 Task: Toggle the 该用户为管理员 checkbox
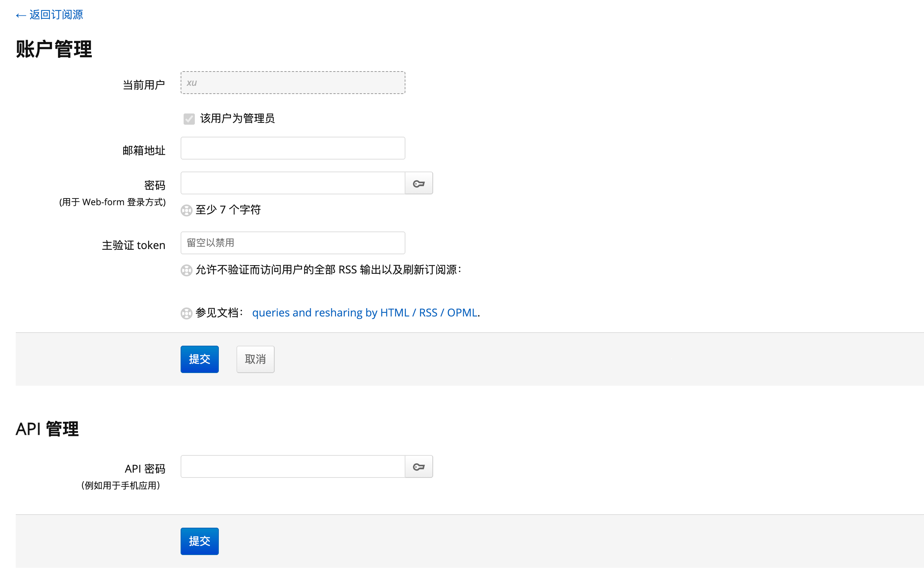(189, 119)
